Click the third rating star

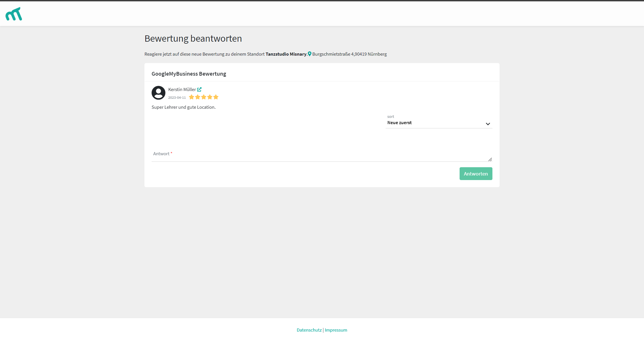click(x=204, y=97)
